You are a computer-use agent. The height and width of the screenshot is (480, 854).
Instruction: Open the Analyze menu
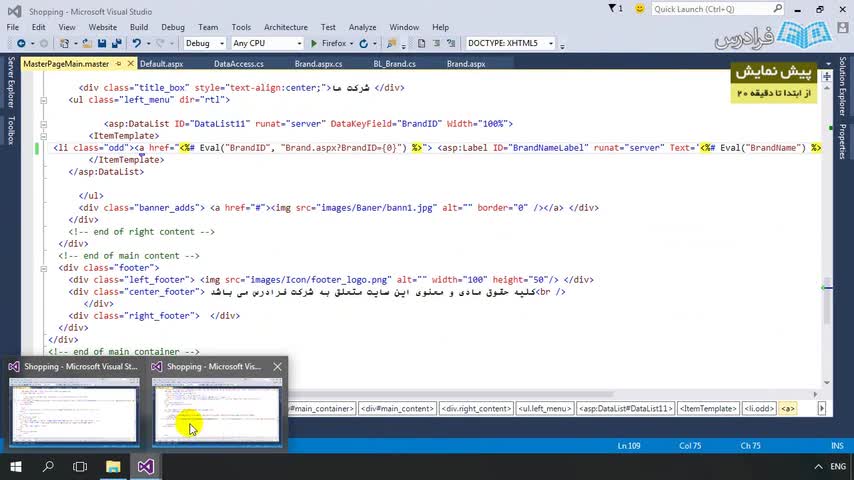tap(362, 27)
